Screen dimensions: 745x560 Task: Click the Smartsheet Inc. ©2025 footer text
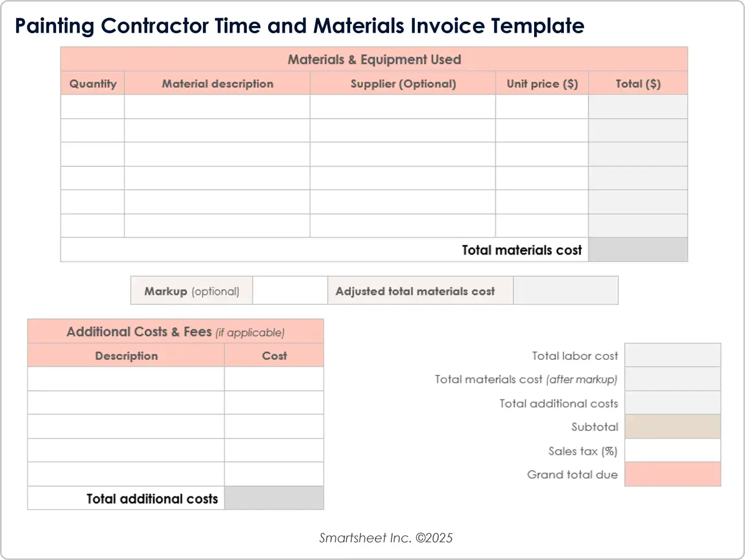click(386, 538)
